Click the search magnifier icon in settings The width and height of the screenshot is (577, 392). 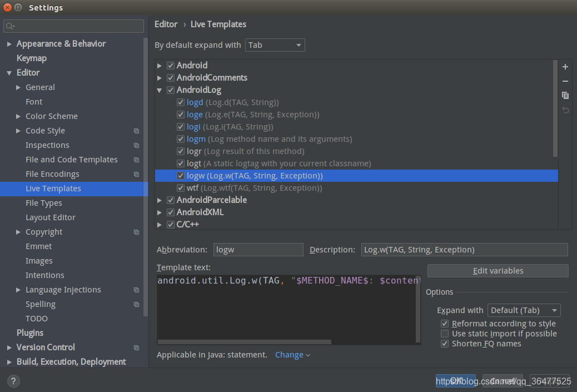coord(10,26)
